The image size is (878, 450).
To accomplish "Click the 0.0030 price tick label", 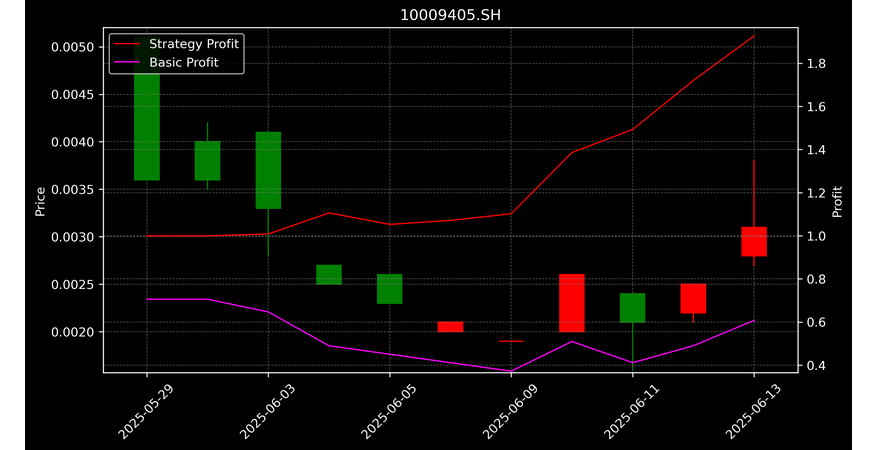I will pos(73,237).
